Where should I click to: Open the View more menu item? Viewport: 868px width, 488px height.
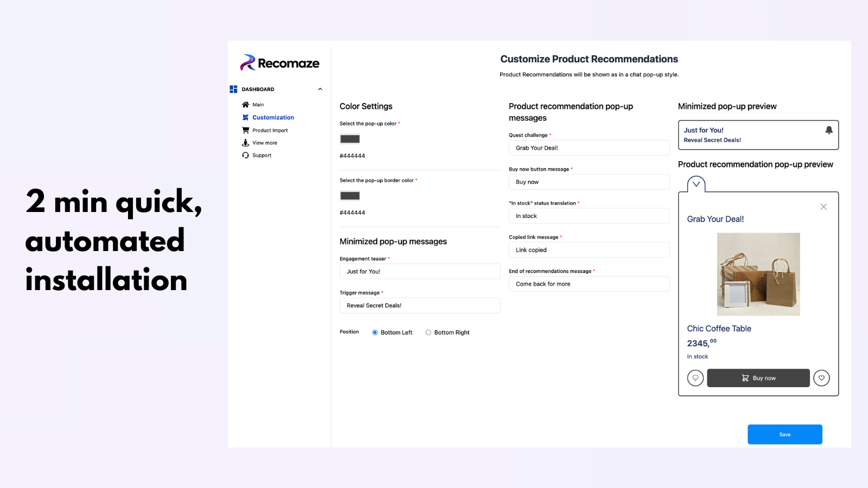tap(264, 143)
